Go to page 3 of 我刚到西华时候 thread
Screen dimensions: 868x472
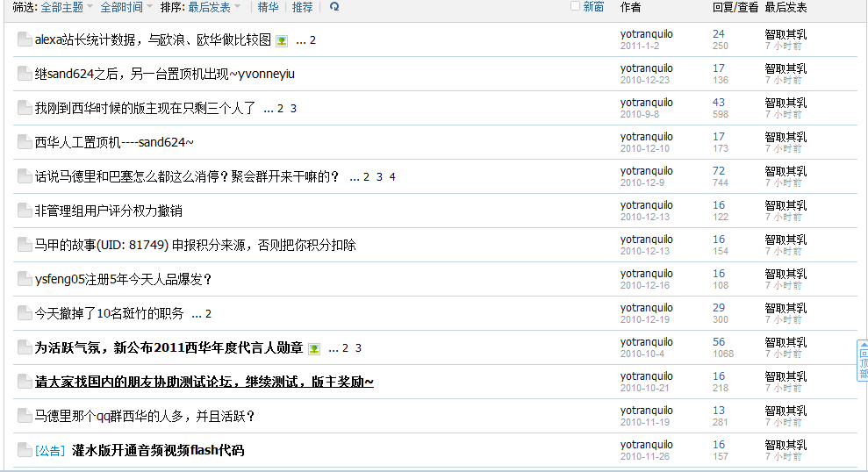293,109
